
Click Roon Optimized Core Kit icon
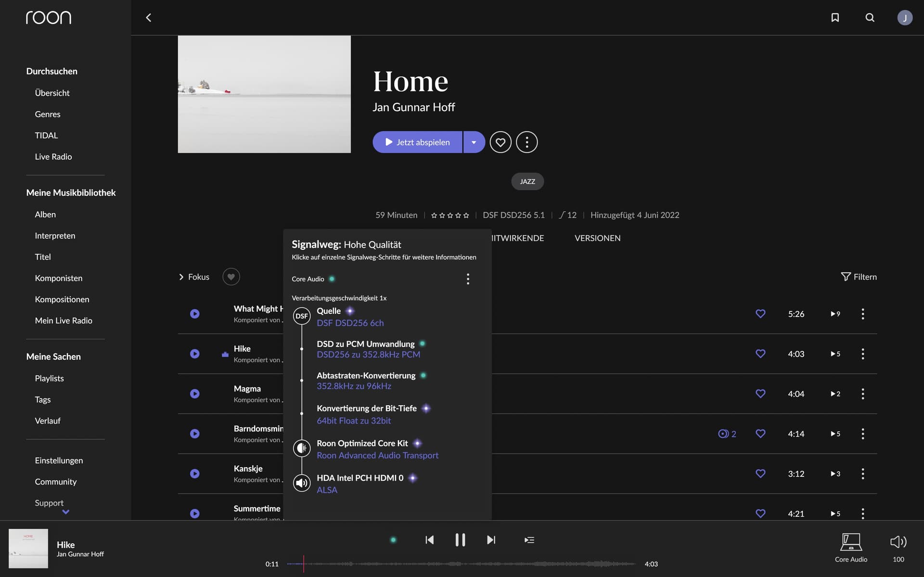coord(302,449)
